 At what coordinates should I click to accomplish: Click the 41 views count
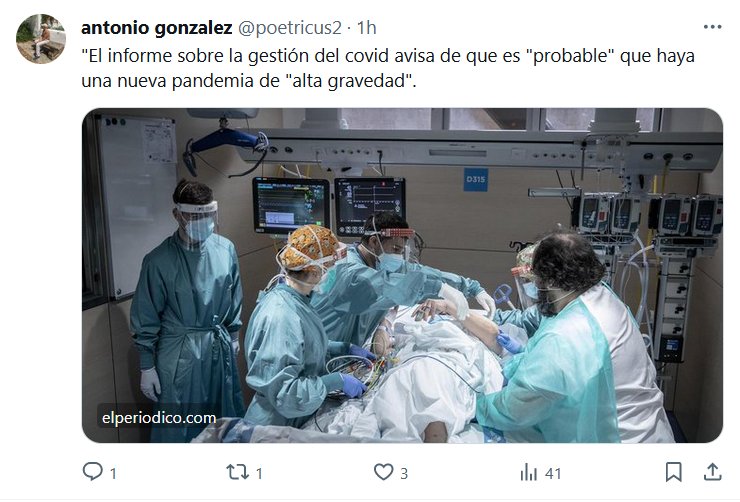tap(553, 473)
